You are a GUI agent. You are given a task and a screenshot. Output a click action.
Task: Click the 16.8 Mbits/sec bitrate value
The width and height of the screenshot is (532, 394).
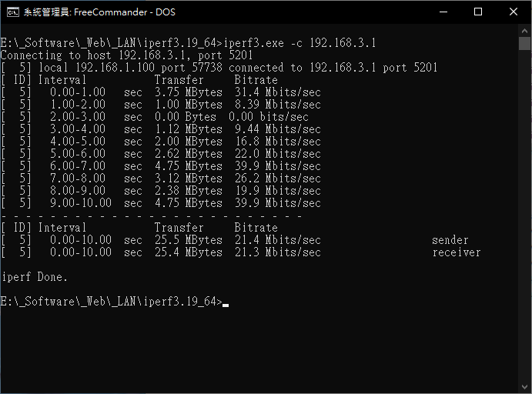[x=277, y=142]
